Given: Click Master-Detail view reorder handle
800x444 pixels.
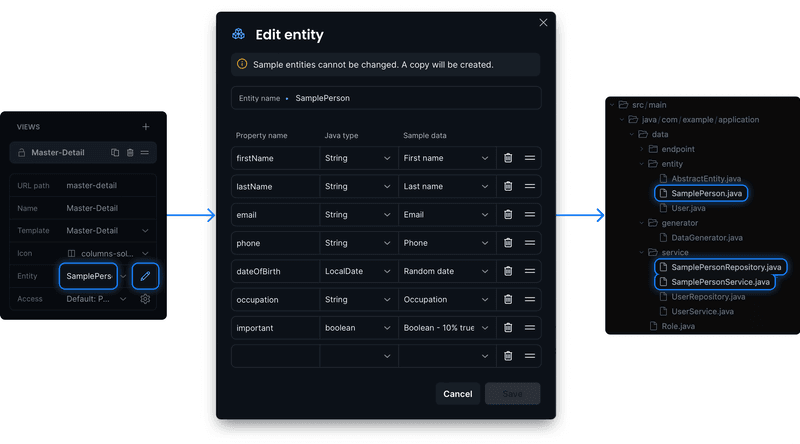Looking at the screenshot, I should 145,153.
